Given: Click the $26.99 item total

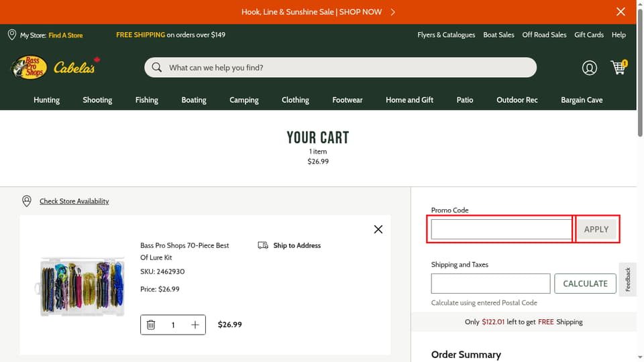Looking at the screenshot, I should 229,324.
